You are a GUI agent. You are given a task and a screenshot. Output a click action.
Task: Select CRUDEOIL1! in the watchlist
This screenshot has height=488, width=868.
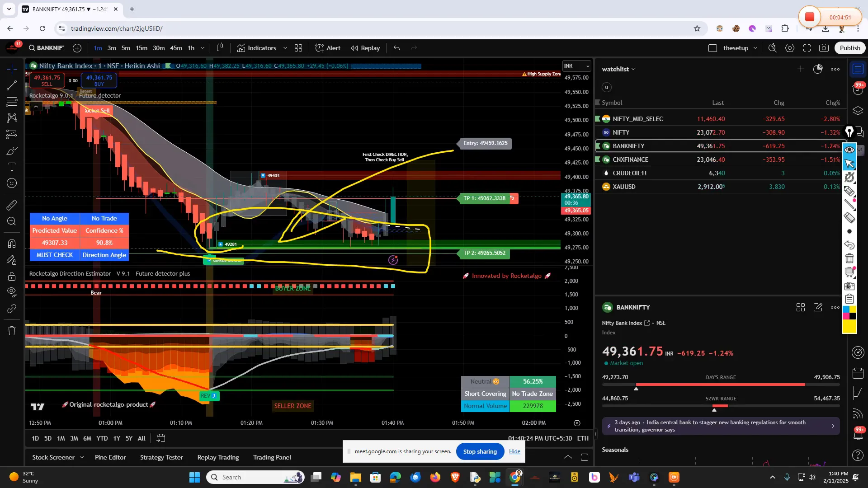click(x=629, y=173)
